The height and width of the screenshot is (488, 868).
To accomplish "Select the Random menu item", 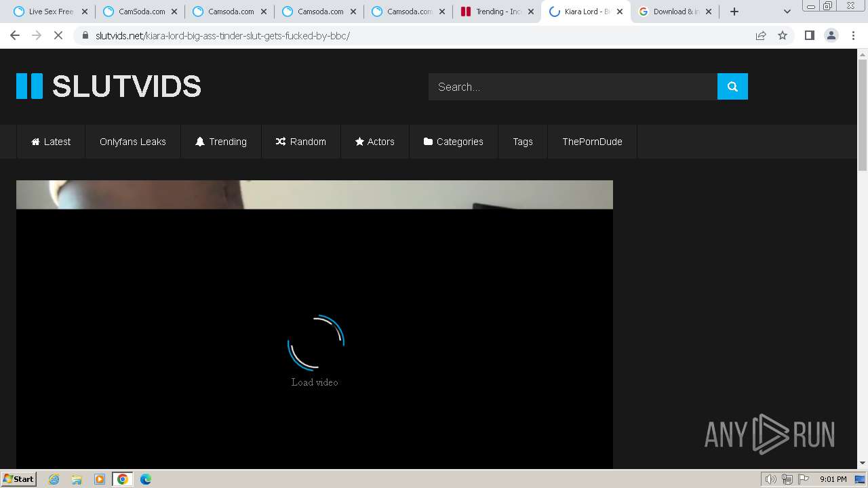I will point(301,142).
